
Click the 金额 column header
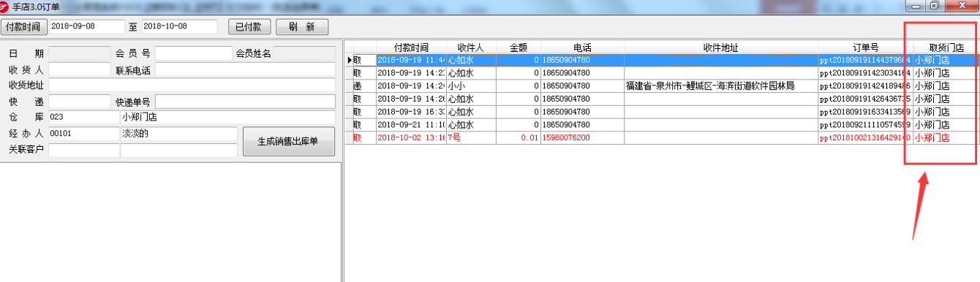[519, 47]
